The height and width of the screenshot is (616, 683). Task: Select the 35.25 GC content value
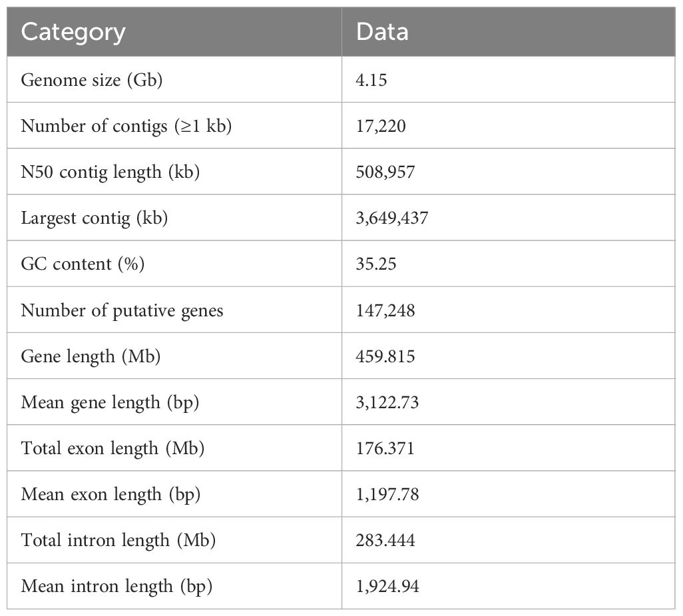coord(376,264)
